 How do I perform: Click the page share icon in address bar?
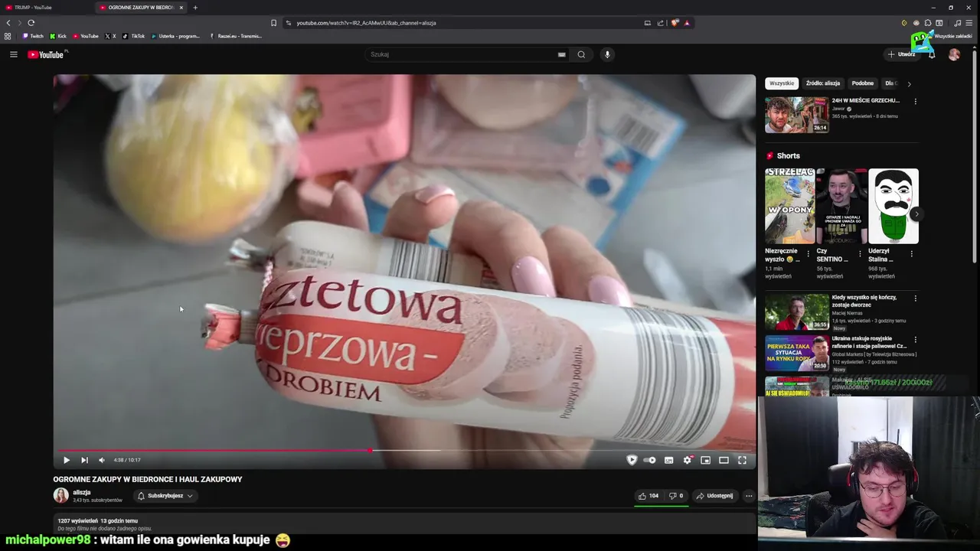click(660, 23)
